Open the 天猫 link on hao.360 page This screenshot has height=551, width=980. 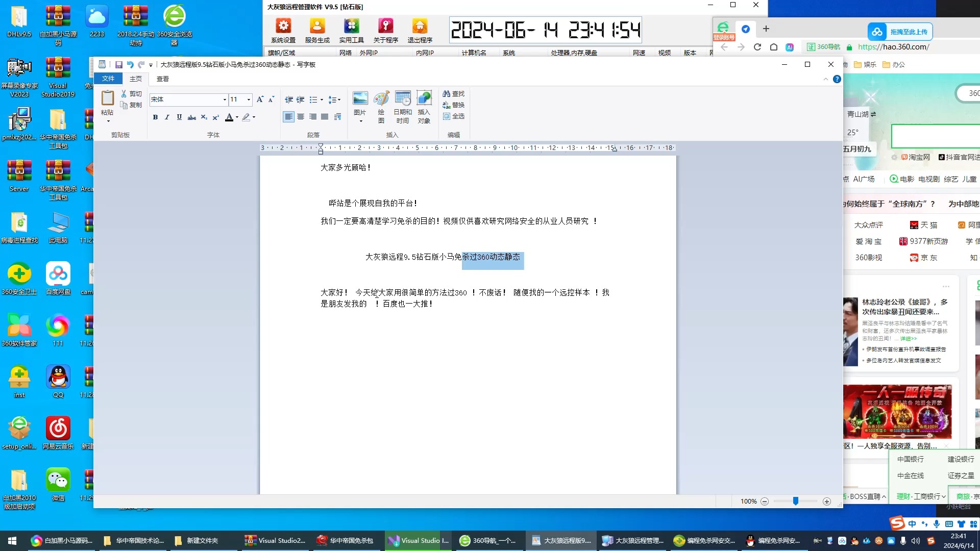(x=924, y=225)
